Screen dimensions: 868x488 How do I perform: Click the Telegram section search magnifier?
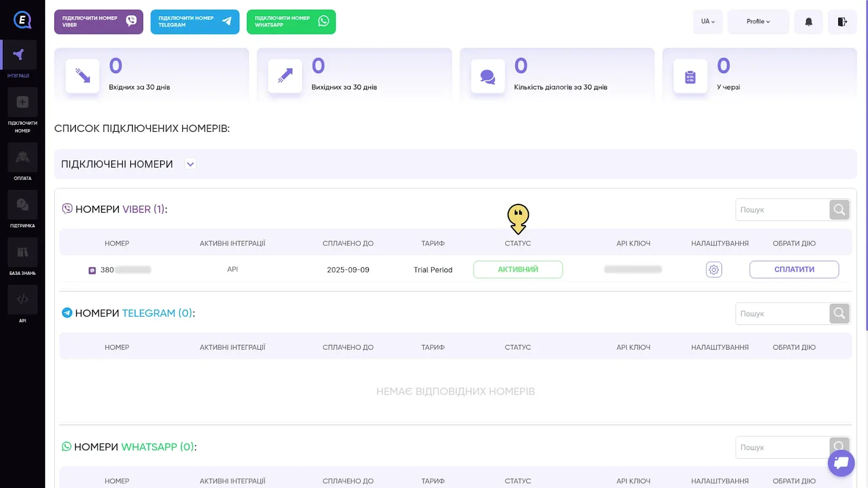[x=839, y=313]
